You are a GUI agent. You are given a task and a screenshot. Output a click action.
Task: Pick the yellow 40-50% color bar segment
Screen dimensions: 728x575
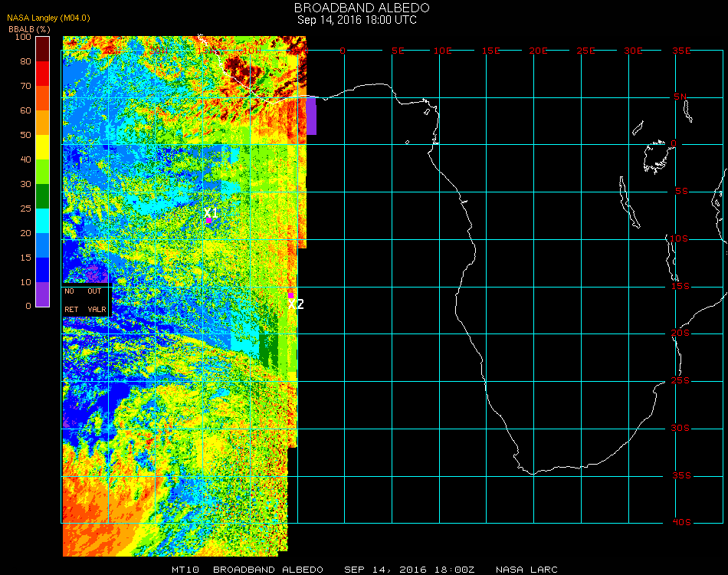43,147
